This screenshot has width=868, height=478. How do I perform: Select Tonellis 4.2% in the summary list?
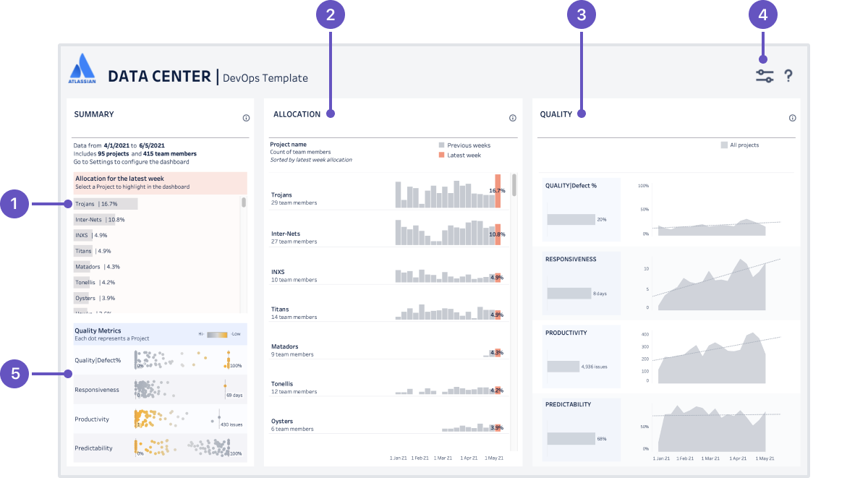pyautogui.click(x=95, y=283)
